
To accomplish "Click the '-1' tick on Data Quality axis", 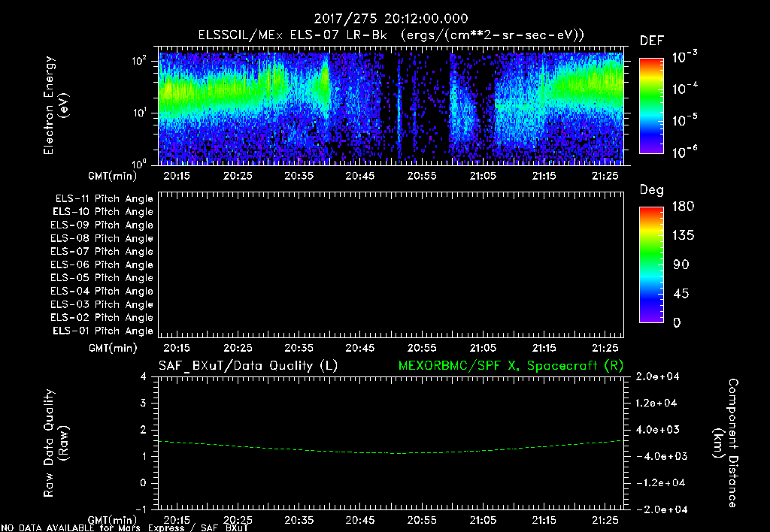I will click(x=141, y=509).
